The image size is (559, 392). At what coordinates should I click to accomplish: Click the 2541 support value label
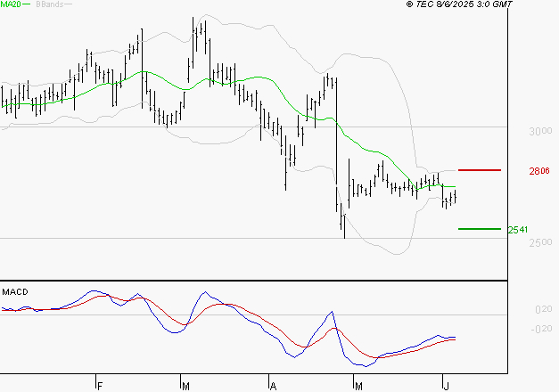tap(517, 230)
